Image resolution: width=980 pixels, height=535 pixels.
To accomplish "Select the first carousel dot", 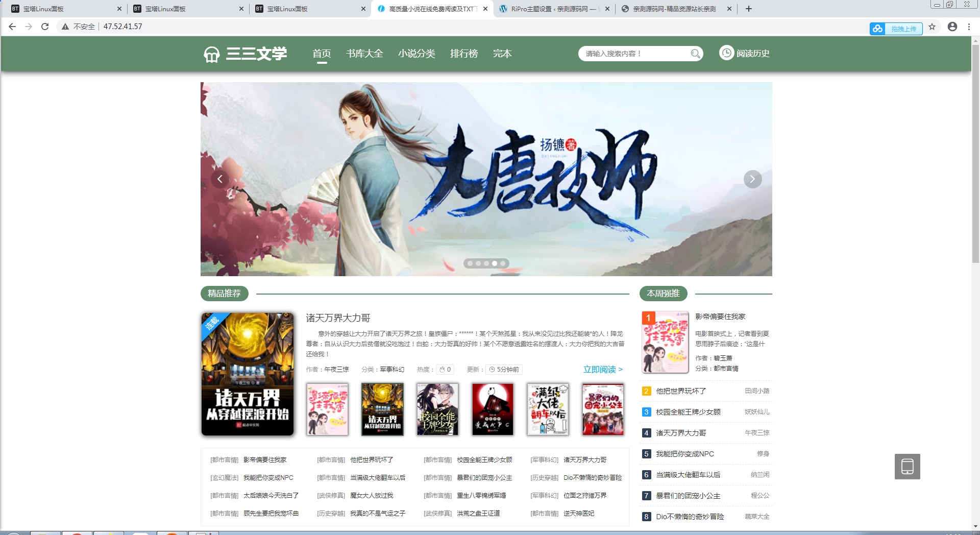I will tap(470, 263).
